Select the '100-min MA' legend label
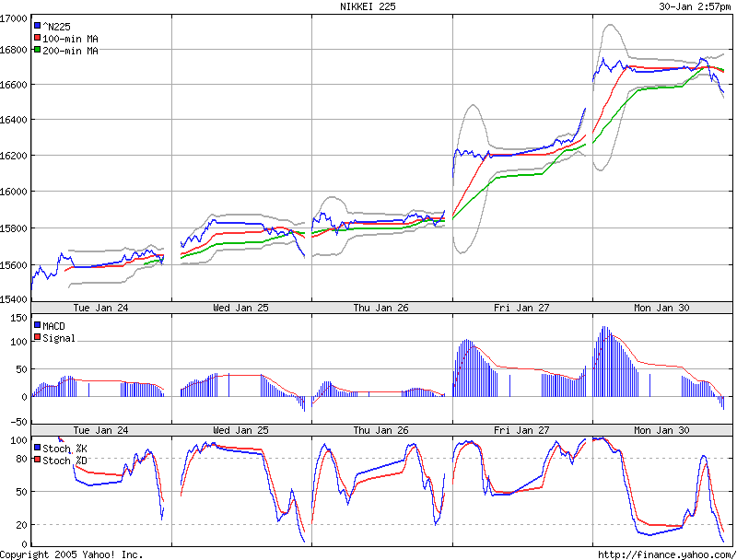The image size is (737, 560). click(x=71, y=39)
